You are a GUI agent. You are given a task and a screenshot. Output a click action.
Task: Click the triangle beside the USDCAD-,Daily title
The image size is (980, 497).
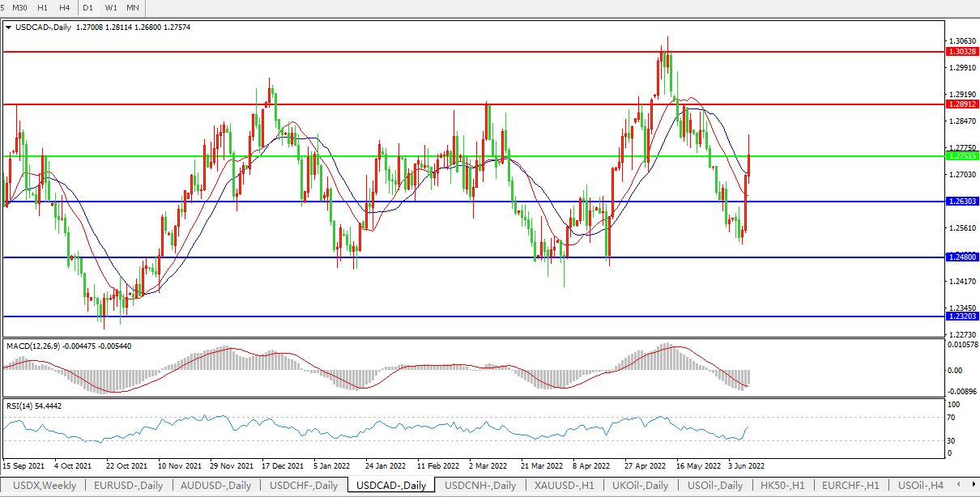pyautogui.click(x=8, y=27)
